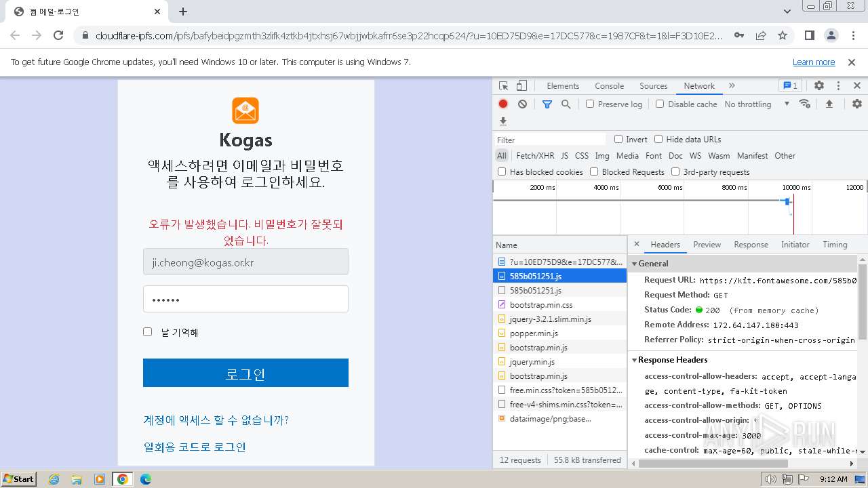Click the headers pane vertical scrollbar
The width and height of the screenshot is (868, 488).
coord(863,302)
